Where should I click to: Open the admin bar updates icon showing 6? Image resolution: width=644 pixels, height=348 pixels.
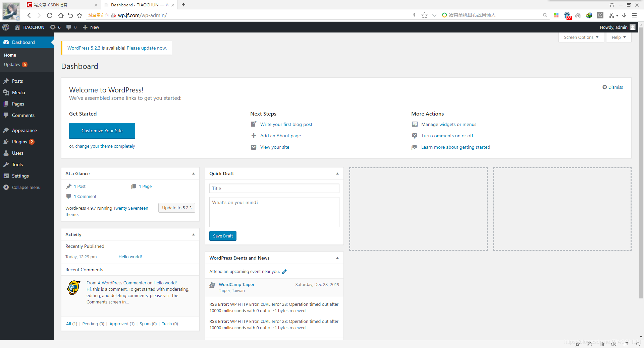point(55,27)
